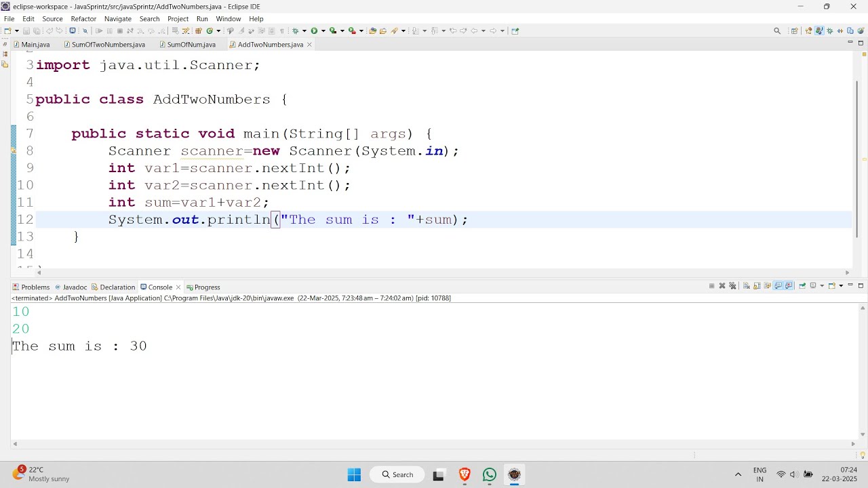The width and height of the screenshot is (868, 488).
Task: Switch to the Debug perspective icon
Action: [829, 30]
